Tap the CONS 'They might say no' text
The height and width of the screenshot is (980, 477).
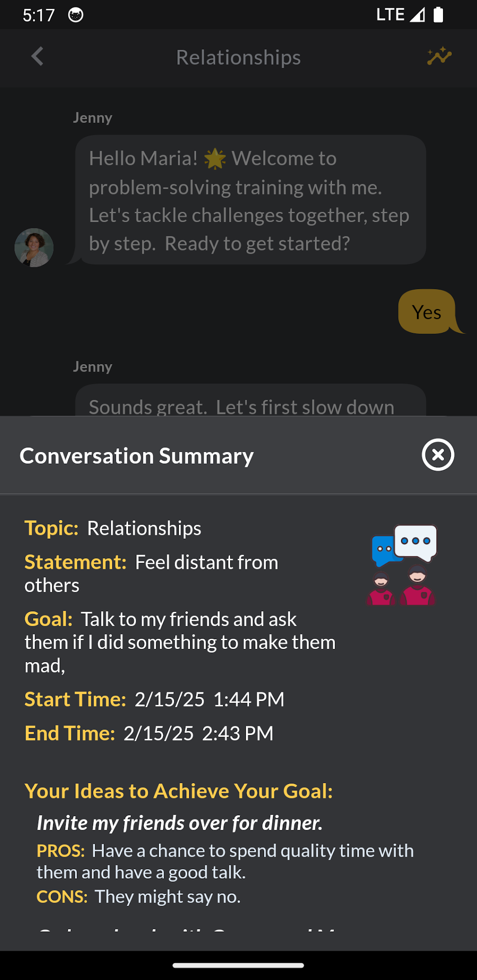coord(167,897)
